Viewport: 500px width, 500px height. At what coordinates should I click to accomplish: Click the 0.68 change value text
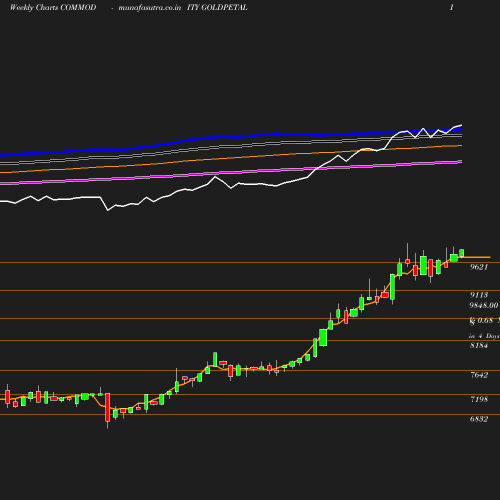485,321
